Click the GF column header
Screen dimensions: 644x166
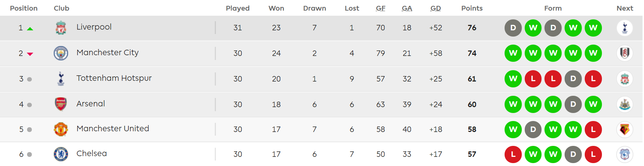click(x=381, y=8)
